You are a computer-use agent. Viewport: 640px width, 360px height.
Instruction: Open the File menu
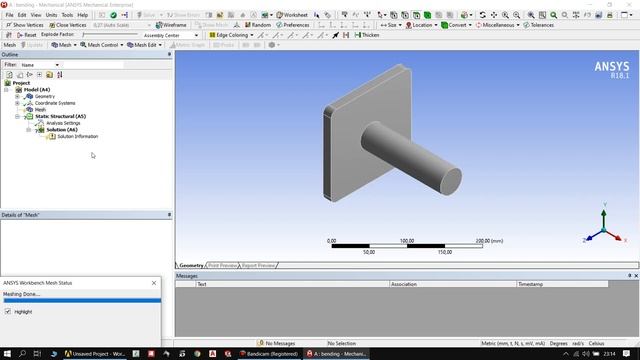point(9,15)
